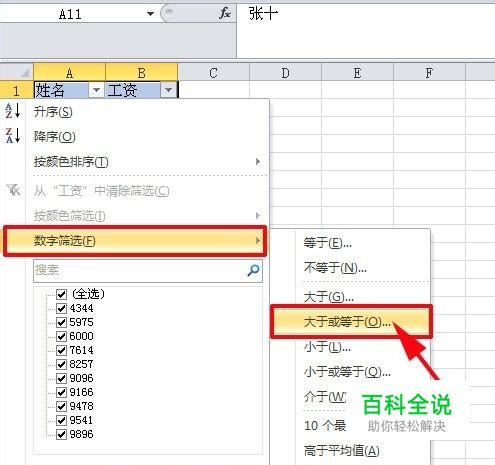
Task: Choose 大于或等于(O)... filter option
Action: click(x=351, y=322)
